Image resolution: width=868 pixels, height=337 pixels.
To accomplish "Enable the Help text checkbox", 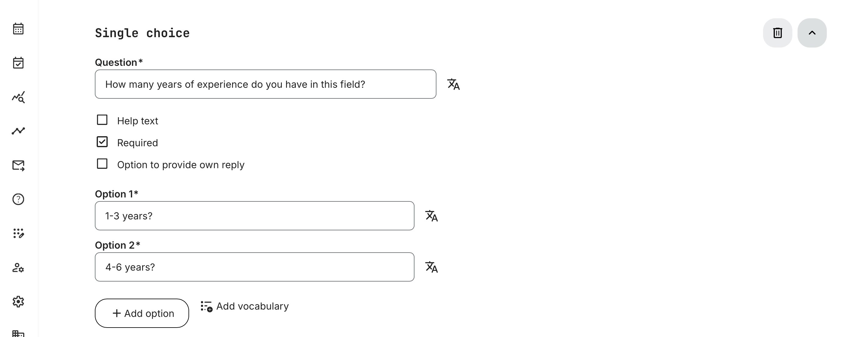I will click(102, 120).
